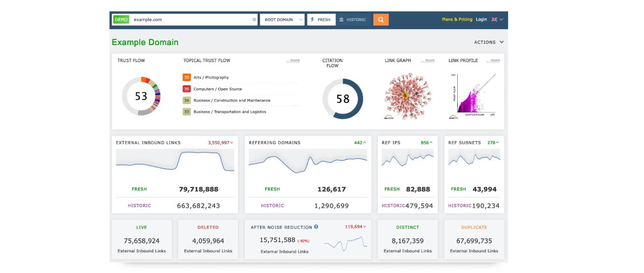Click the historic Ref IPs value 479,594

pyautogui.click(x=419, y=206)
